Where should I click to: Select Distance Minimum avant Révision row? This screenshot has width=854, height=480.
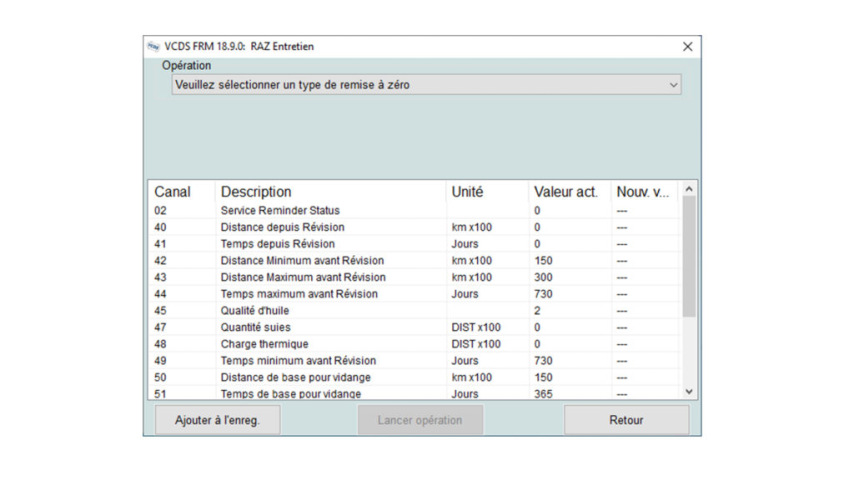(414, 260)
